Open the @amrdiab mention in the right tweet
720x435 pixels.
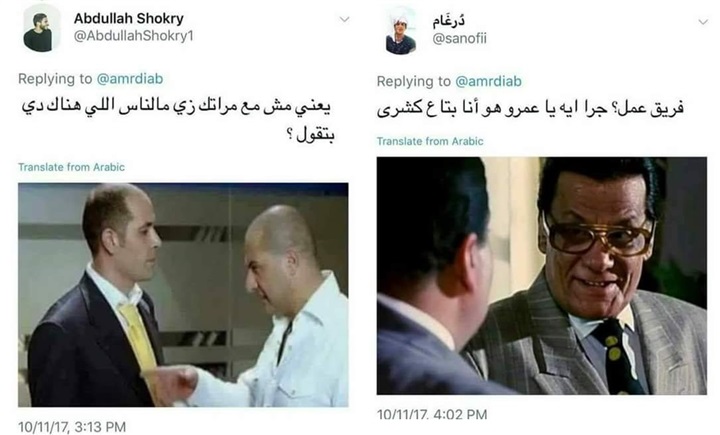tap(489, 81)
